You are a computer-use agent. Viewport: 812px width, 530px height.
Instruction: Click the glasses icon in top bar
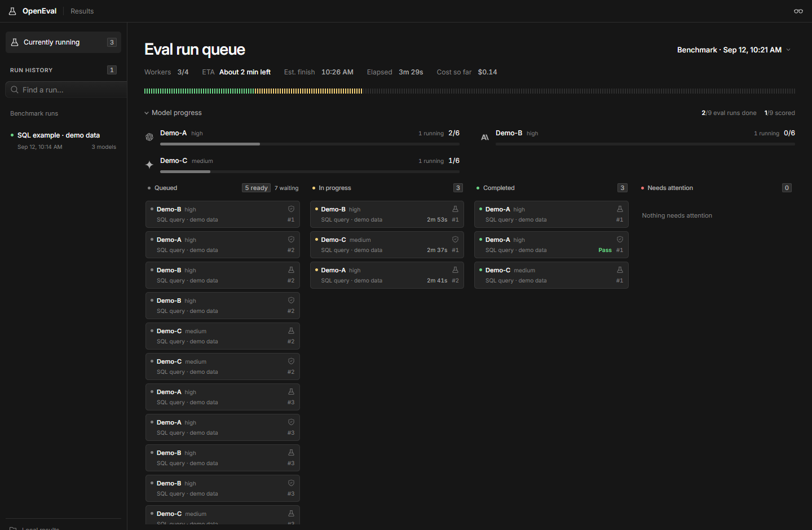pos(798,11)
